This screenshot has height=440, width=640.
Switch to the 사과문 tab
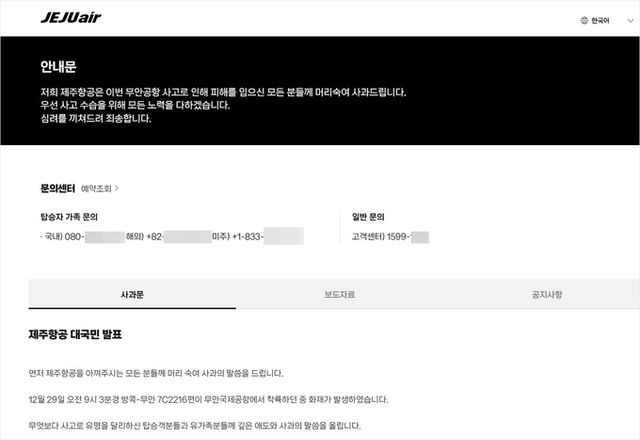coord(132,294)
